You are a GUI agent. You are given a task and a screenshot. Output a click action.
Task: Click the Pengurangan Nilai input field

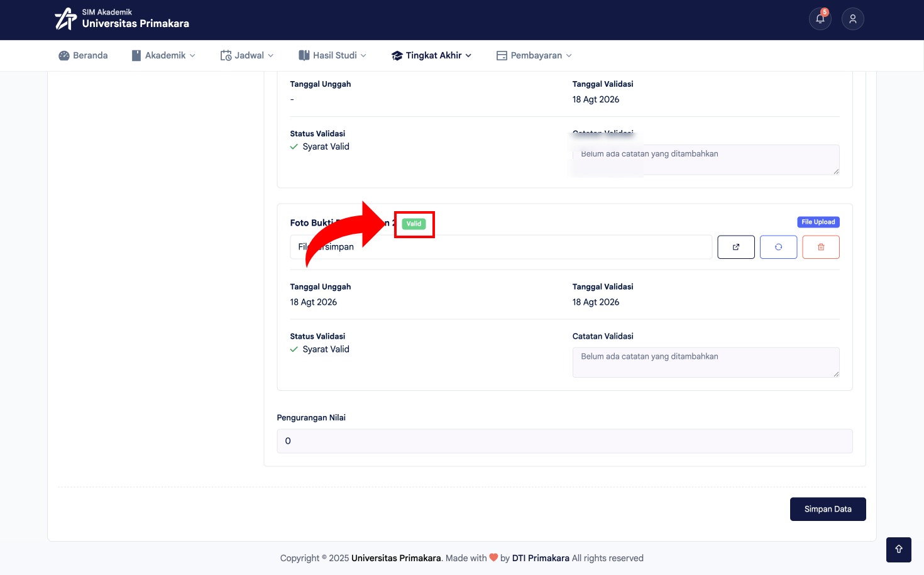point(564,441)
